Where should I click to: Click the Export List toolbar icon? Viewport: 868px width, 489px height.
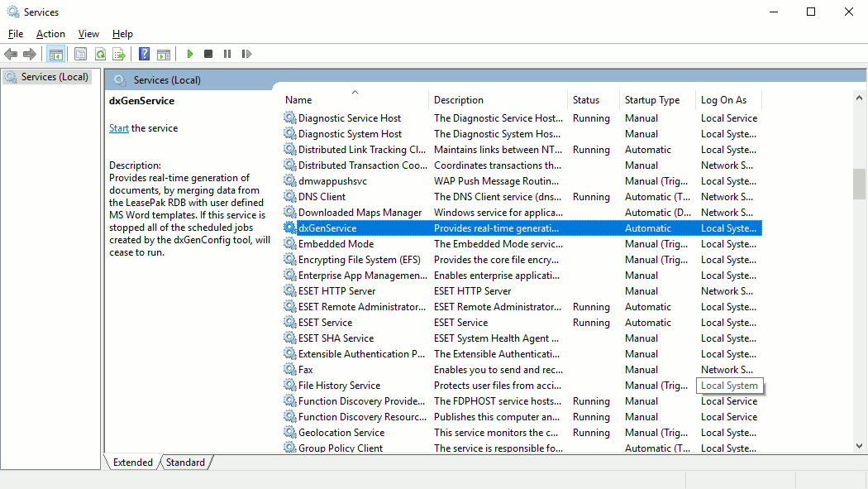[119, 55]
